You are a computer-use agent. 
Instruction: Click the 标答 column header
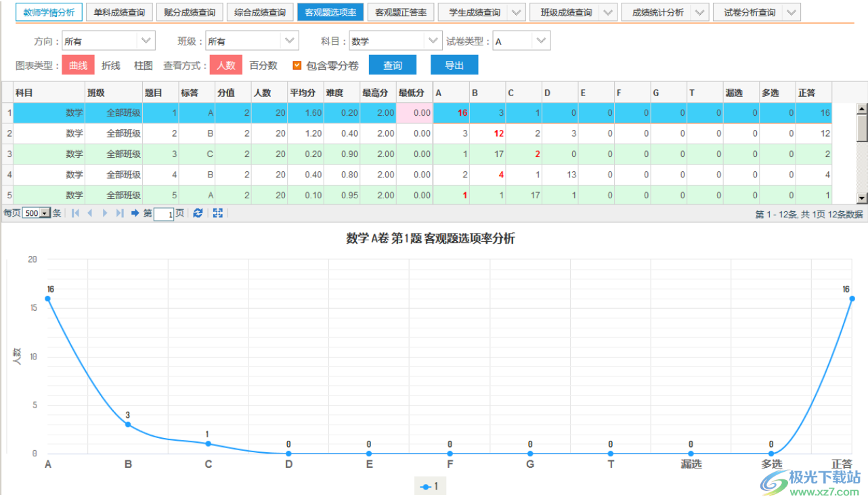click(x=196, y=92)
